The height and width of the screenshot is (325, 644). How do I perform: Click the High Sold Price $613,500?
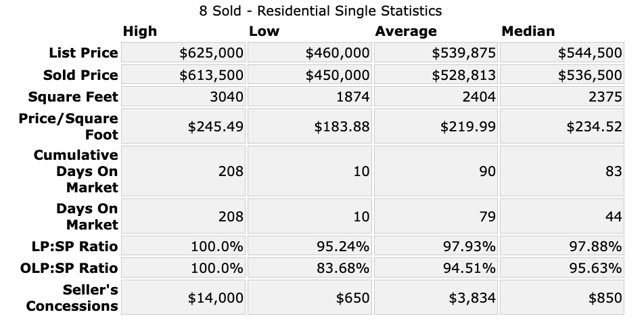[211, 74]
